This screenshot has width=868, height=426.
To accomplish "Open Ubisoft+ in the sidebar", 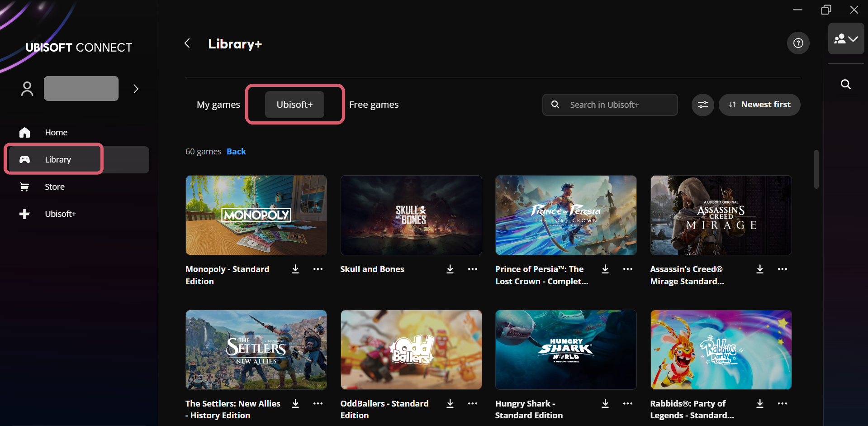I will point(60,214).
